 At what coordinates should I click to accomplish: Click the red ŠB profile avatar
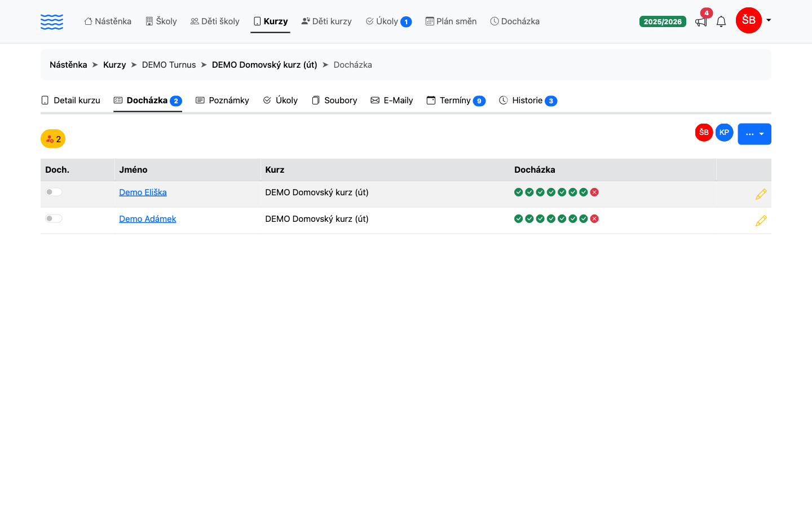(749, 20)
